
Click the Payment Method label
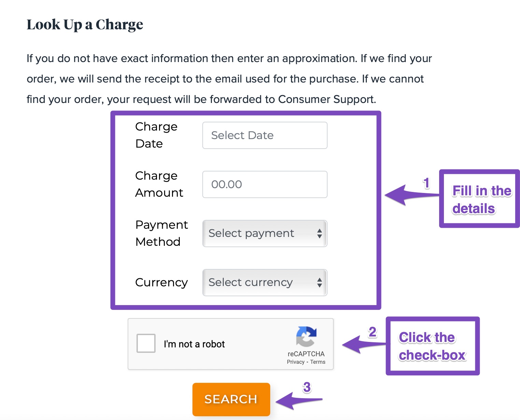coord(161,233)
